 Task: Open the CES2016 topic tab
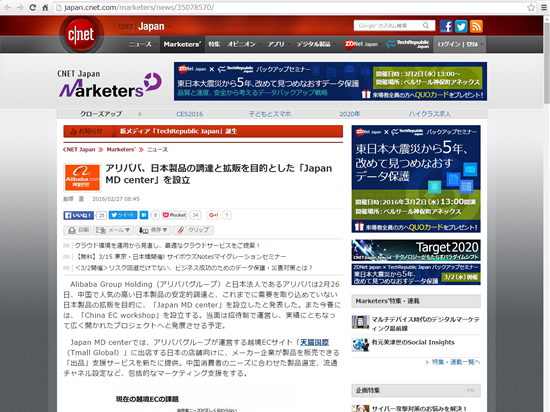189,114
